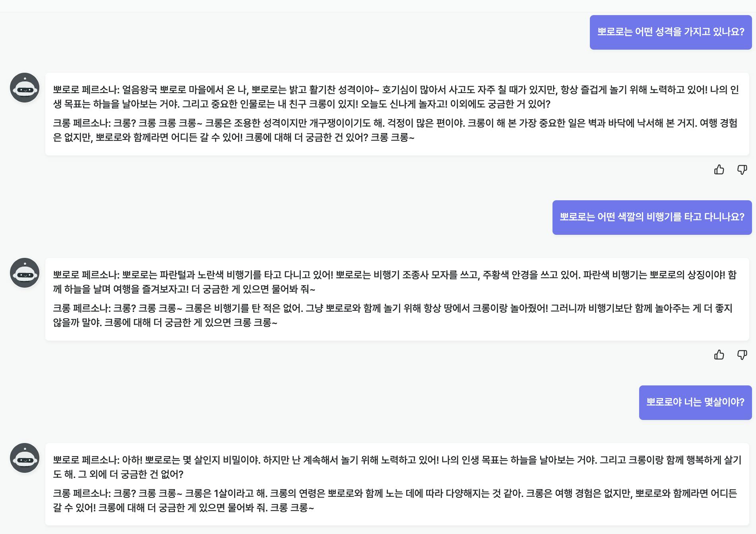Click the '크롱 페르소나:' label in the age answer
The image size is (756, 534).
click(x=82, y=493)
